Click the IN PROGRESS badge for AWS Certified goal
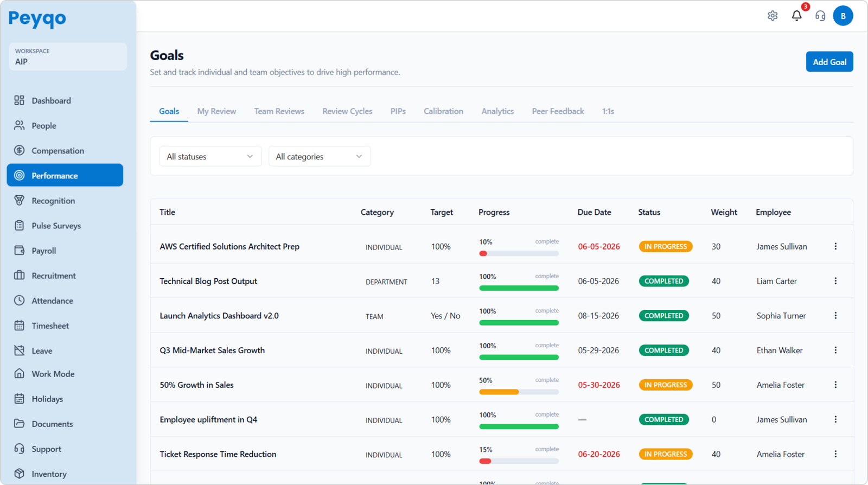This screenshot has height=485, width=868. tap(666, 246)
